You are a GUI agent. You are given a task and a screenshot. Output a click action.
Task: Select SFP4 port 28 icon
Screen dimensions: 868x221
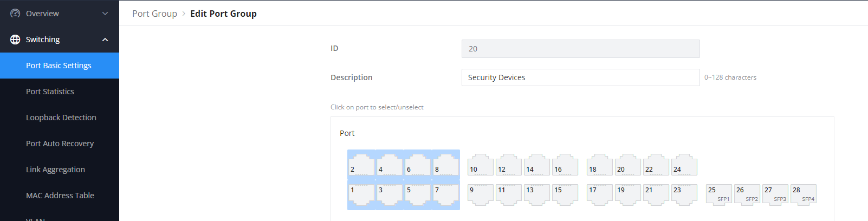click(x=804, y=194)
